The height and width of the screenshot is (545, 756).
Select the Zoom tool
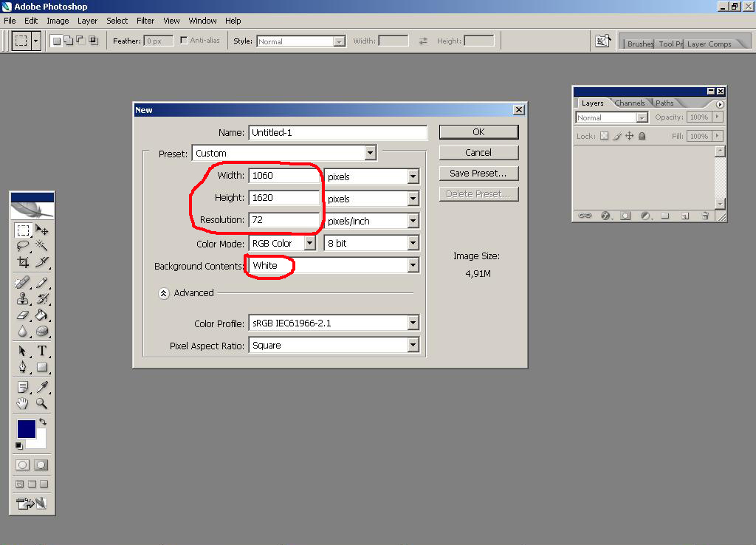[x=42, y=403]
